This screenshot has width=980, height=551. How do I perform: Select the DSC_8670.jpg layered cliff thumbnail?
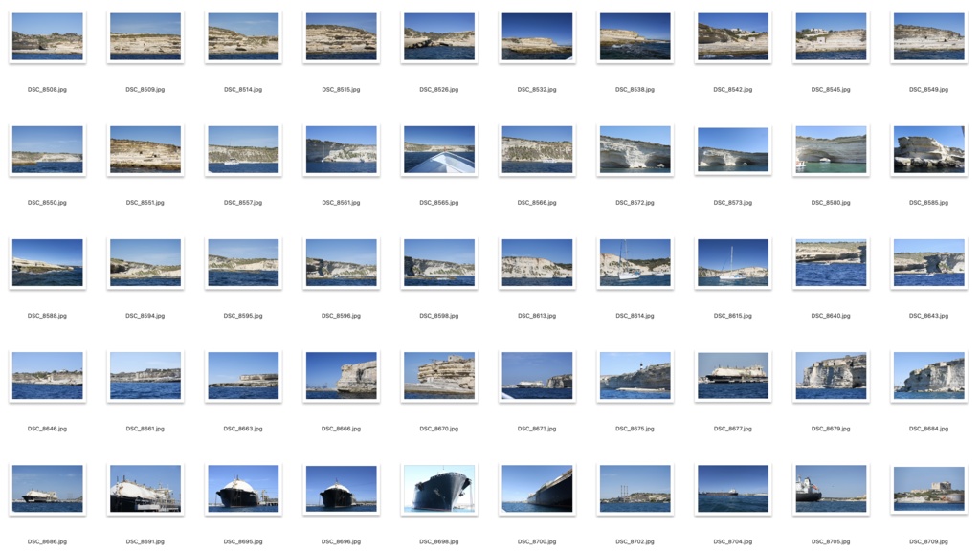point(438,376)
